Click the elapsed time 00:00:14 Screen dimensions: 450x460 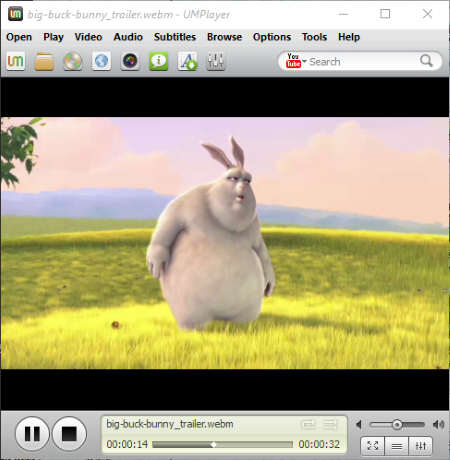click(127, 444)
